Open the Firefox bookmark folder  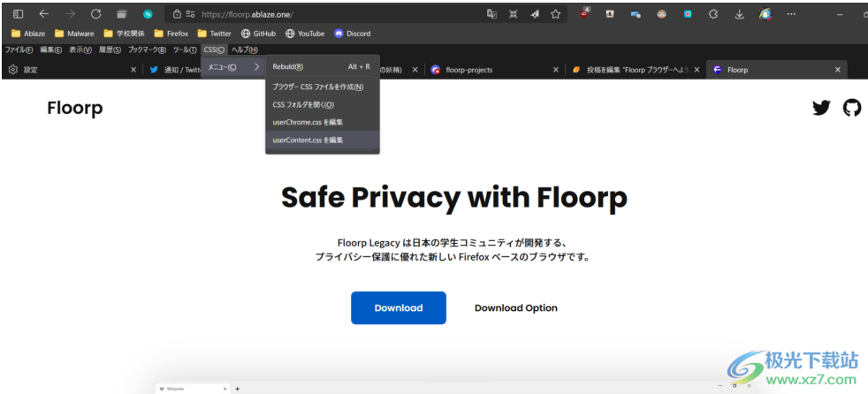pos(171,34)
